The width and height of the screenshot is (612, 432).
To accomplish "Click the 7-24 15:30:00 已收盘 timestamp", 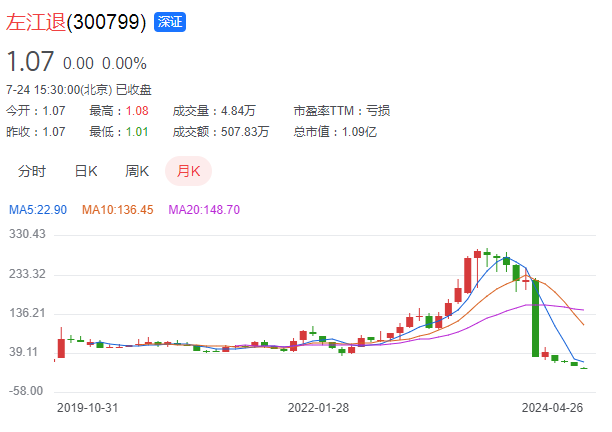I will click(78, 90).
